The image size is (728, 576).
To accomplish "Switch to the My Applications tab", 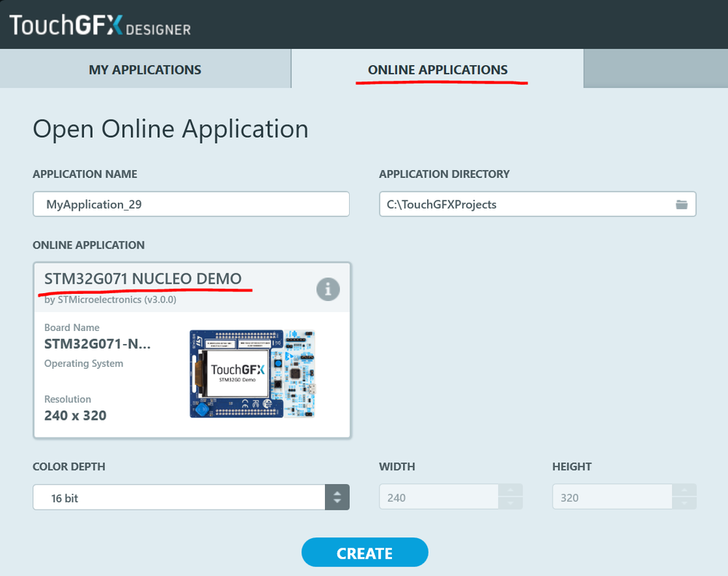I will pyautogui.click(x=145, y=70).
